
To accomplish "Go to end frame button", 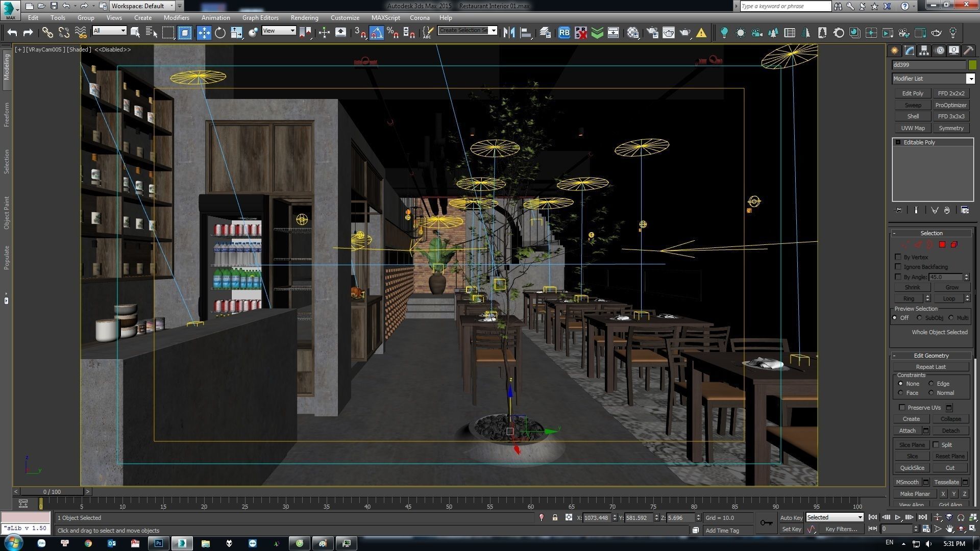I will [922, 517].
